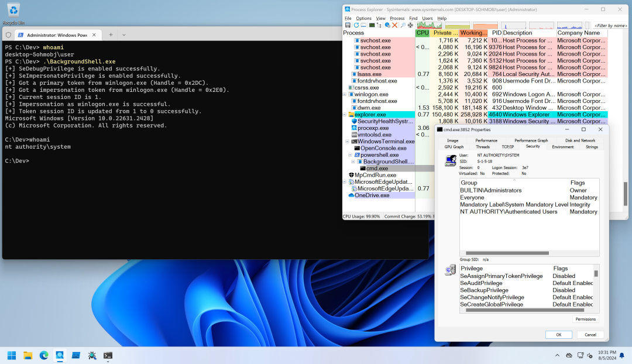The width and height of the screenshot is (632, 364).
Task: Switch to the Strings tab
Action: tap(591, 147)
